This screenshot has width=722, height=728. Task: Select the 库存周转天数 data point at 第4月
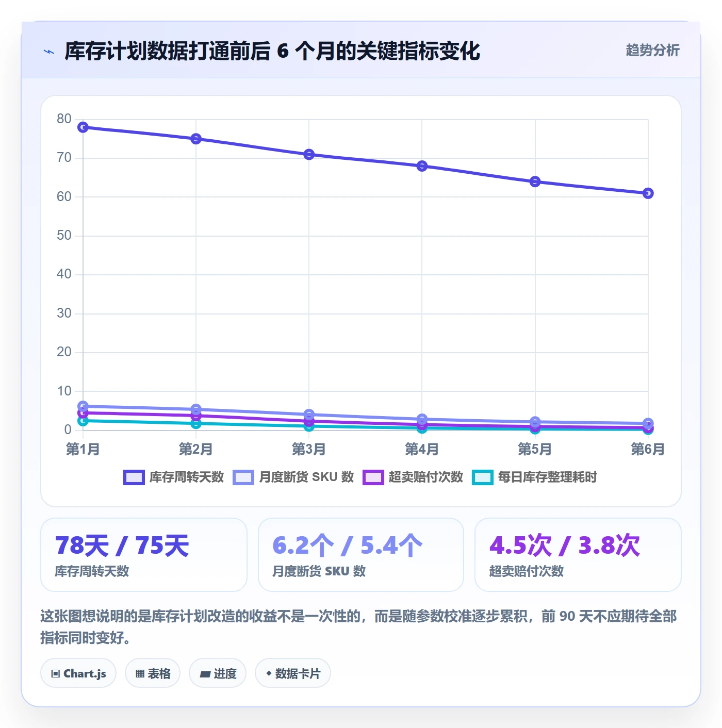point(422,166)
